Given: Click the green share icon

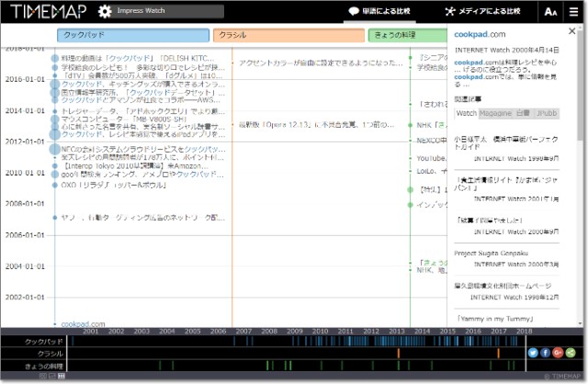Looking at the screenshot, I should pyautogui.click(x=569, y=352).
